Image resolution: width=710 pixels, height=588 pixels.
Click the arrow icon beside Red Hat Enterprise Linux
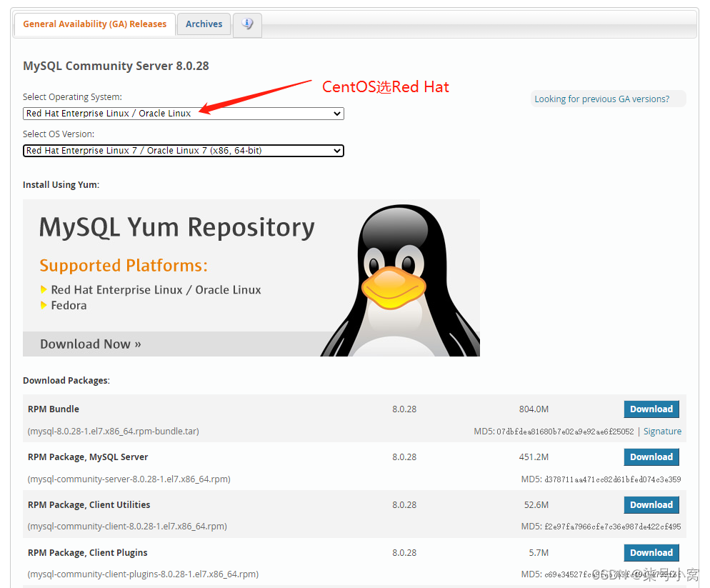[x=44, y=289]
